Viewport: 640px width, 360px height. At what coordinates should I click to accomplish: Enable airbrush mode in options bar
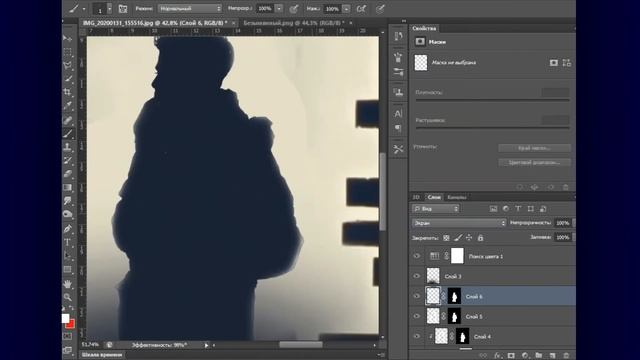[361, 9]
